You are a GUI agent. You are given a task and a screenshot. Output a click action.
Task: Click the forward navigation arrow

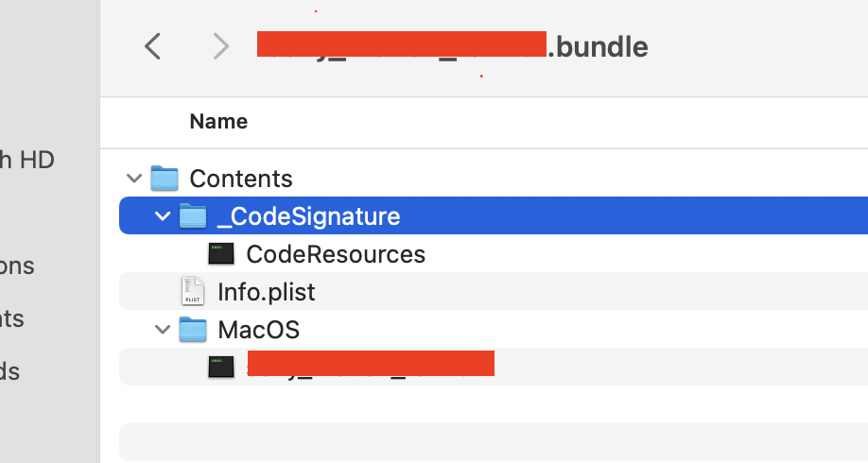[220, 45]
